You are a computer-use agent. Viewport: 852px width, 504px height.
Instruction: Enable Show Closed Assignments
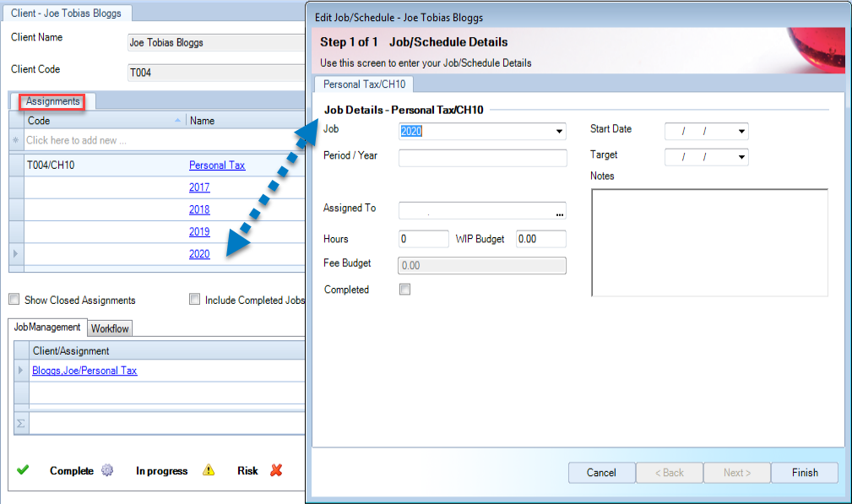pyautogui.click(x=14, y=299)
